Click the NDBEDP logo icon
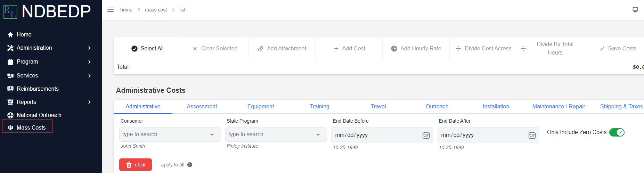Image resolution: width=644 pixels, height=173 pixels. (10, 12)
